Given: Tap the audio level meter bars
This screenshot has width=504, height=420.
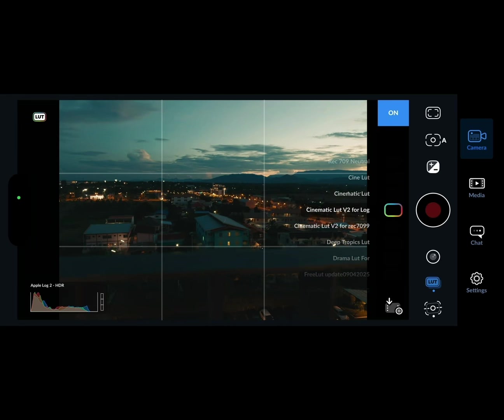Looking at the screenshot, I should 102,302.
